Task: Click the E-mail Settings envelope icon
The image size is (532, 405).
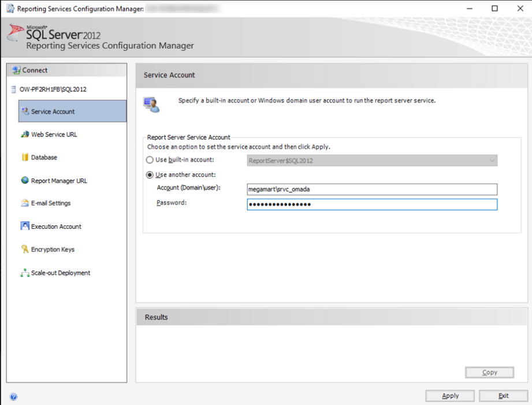Action: [25, 203]
